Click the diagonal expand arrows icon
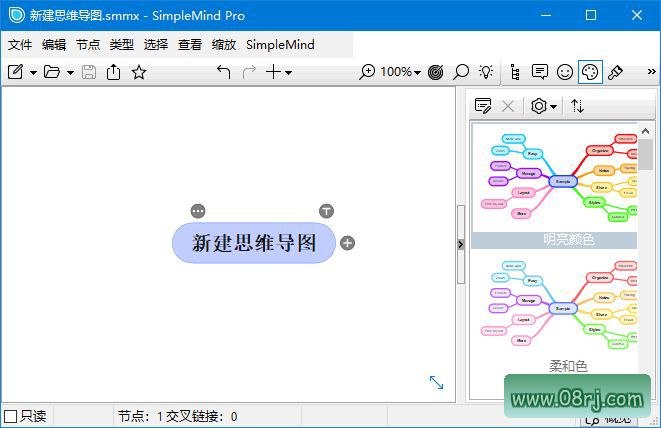This screenshot has height=428, width=661. (x=436, y=382)
